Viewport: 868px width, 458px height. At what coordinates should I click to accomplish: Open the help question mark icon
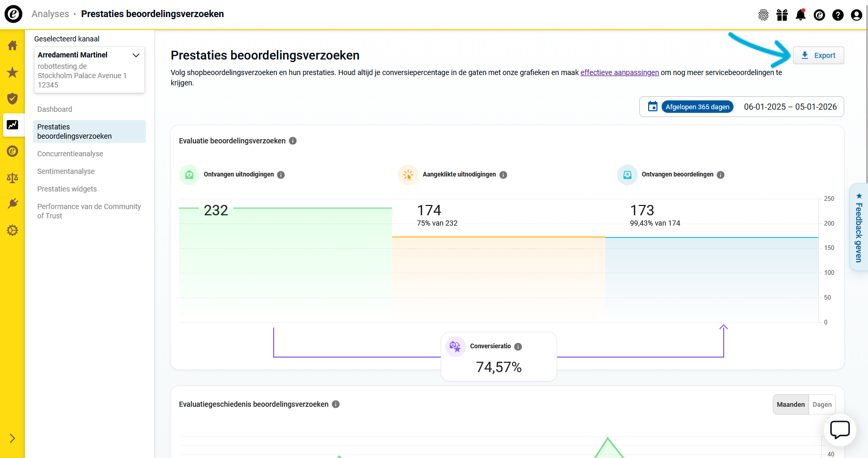pos(837,15)
